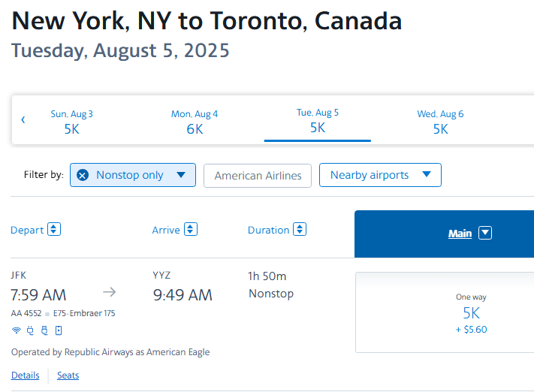Expand the Nearby airports dropdown
This screenshot has height=392, width=534.
pyautogui.click(x=380, y=175)
